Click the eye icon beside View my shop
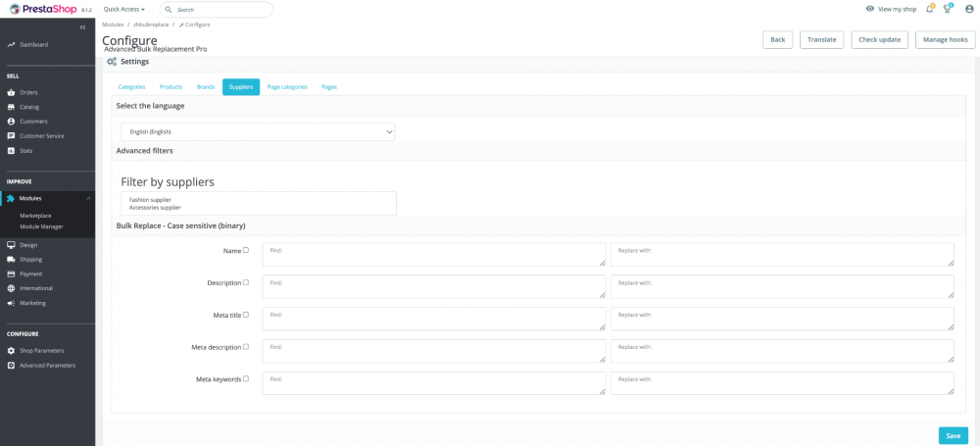 click(870, 10)
